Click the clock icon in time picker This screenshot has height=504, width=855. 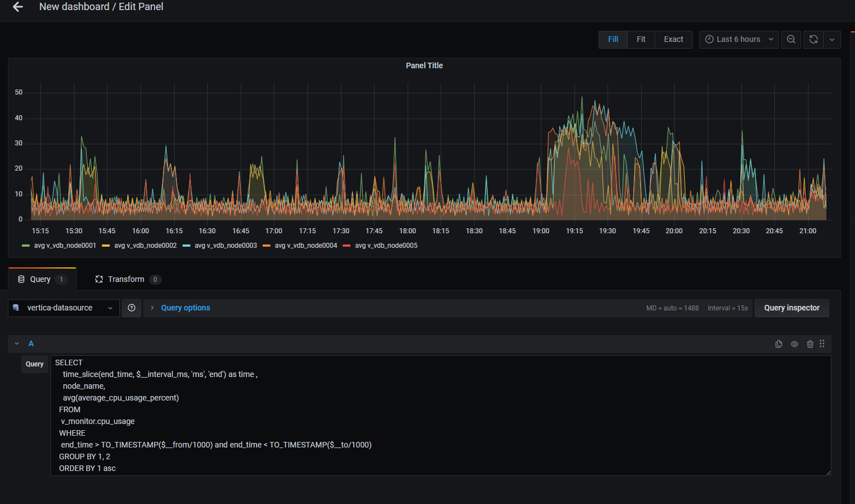tap(709, 39)
